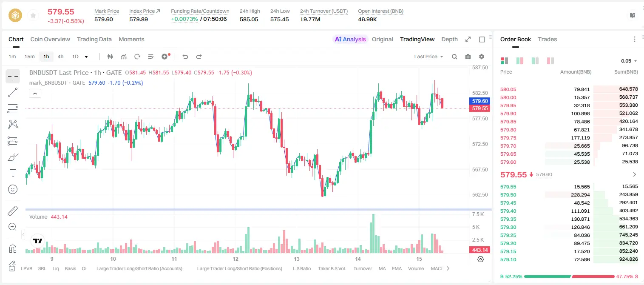Open the Coin Overview tab

50,39
